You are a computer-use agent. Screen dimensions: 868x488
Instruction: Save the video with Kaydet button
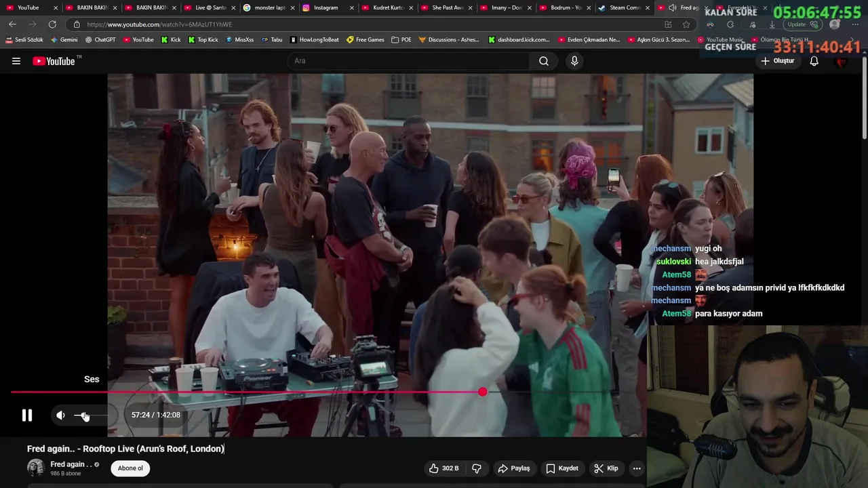(x=562, y=468)
